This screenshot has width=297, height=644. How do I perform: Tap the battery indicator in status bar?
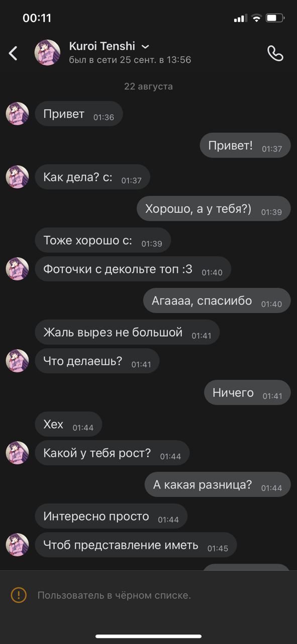click(275, 18)
